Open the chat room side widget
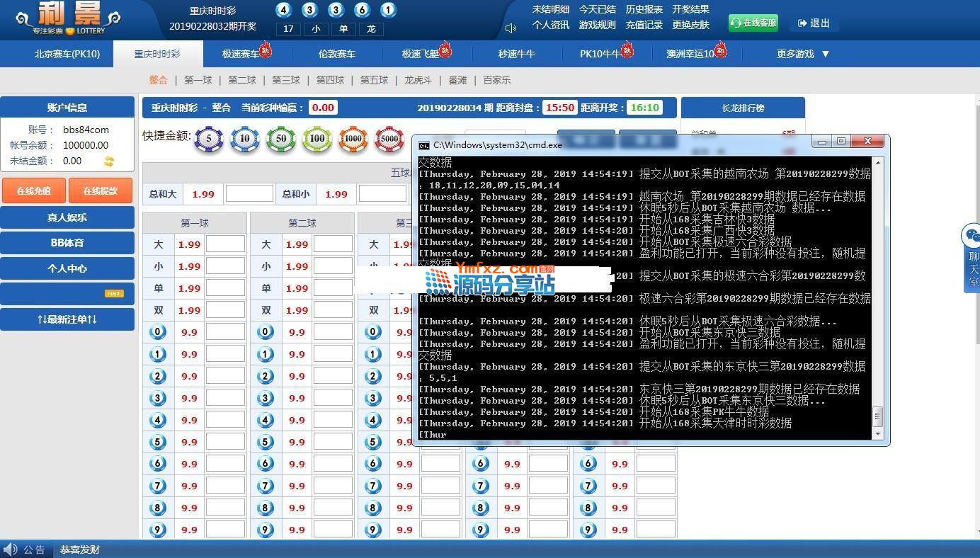 pos(972,256)
